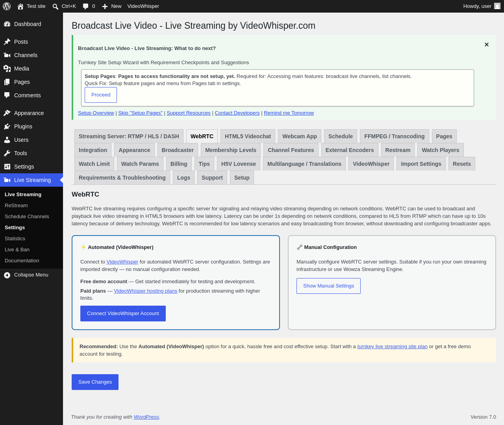
Task: Click the plus New content icon
Action: [105, 6]
